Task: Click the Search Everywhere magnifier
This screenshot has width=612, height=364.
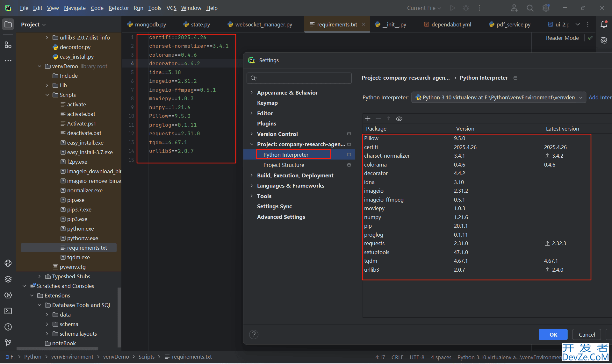Action: tap(530, 8)
